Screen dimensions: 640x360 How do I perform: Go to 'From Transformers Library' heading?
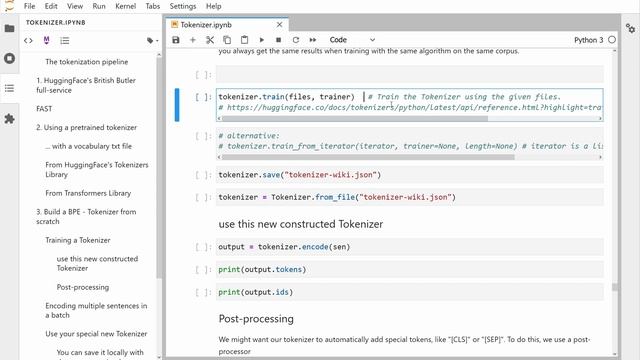tap(88, 193)
